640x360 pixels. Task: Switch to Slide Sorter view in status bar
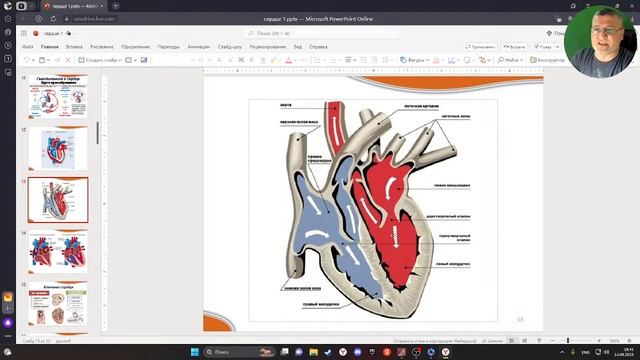pos(525,340)
